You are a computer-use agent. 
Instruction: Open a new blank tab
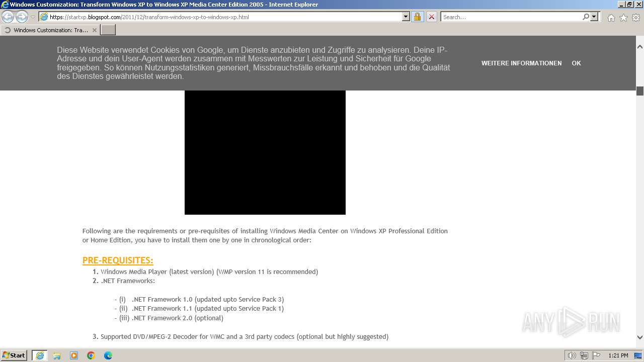108,30
